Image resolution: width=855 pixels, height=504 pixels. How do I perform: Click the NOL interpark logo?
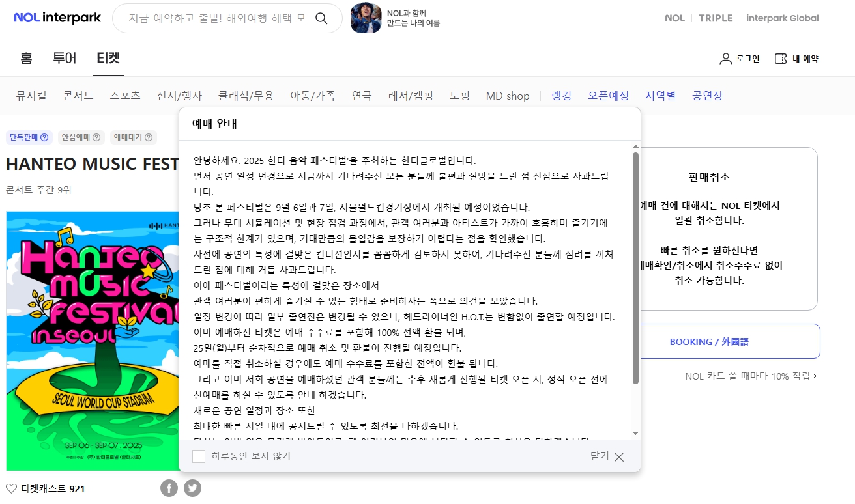57,18
